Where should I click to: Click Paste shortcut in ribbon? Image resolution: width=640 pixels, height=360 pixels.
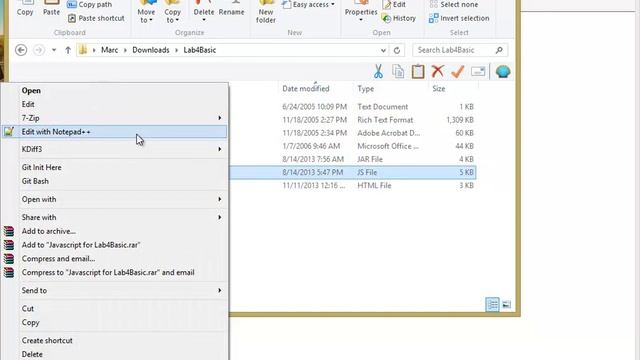click(x=96, y=18)
